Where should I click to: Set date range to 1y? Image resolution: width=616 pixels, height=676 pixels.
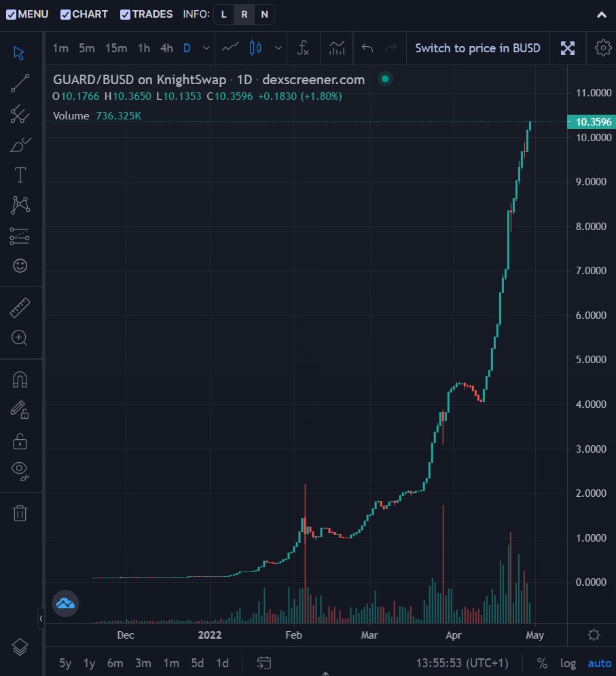(89, 662)
